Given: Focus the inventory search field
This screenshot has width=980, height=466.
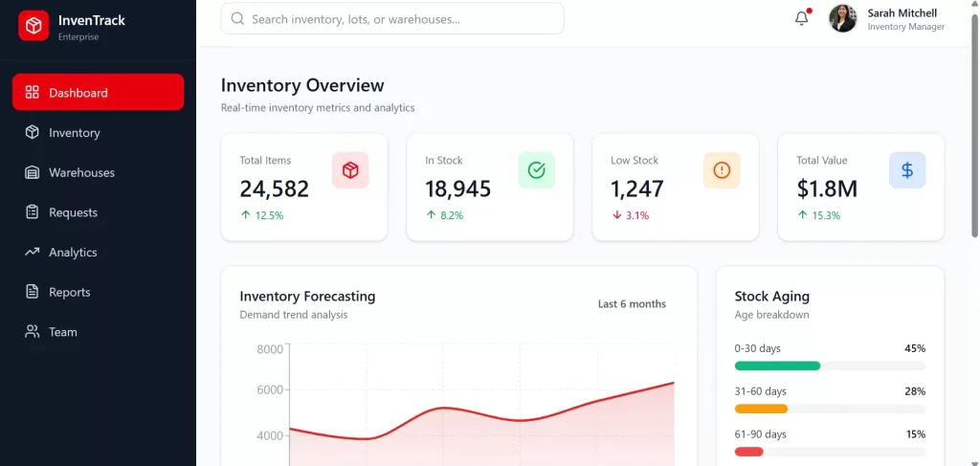Looking at the screenshot, I should 392,19.
